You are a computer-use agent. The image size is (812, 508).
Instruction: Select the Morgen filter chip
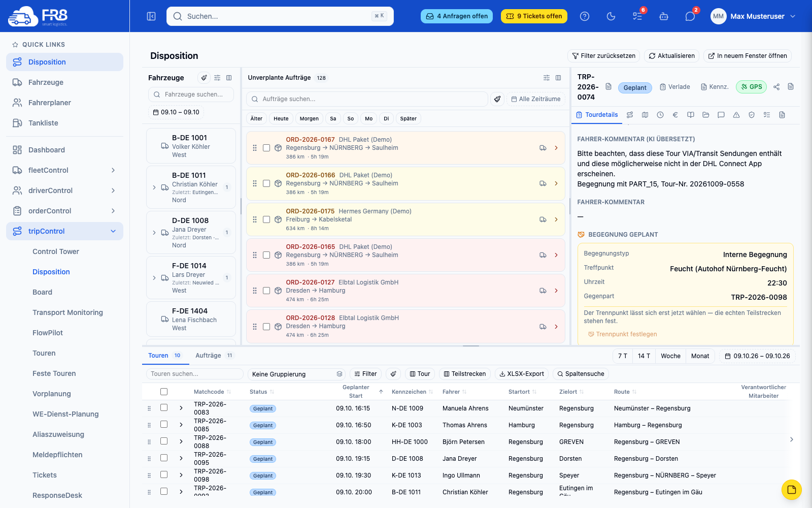tap(309, 118)
